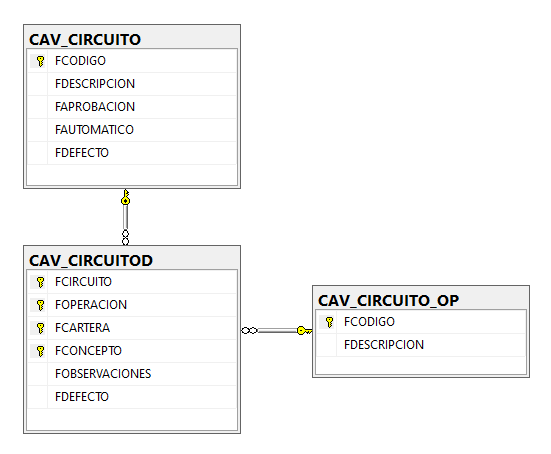Click the key icon next to FOPERACION
The width and height of the screenshot is (551, 454).
click(40, 305)
